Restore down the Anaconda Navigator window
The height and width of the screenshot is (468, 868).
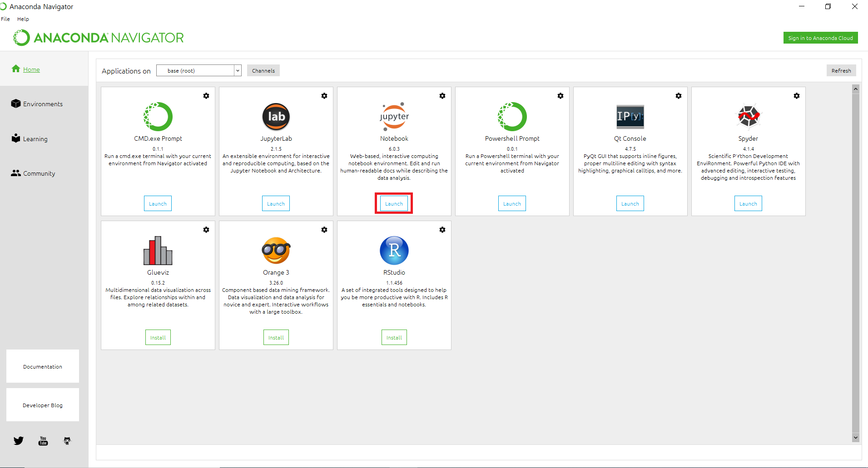coord(828,6)
